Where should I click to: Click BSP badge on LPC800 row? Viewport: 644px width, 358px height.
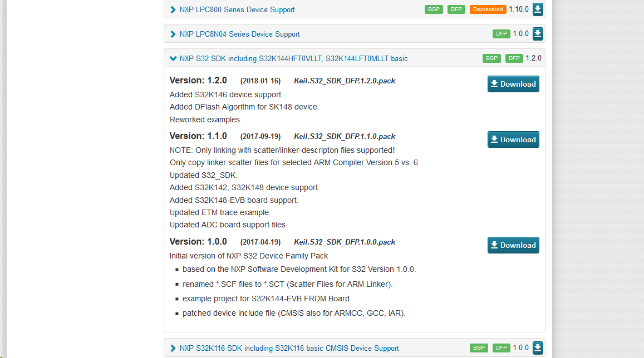[x=434, y=9]
